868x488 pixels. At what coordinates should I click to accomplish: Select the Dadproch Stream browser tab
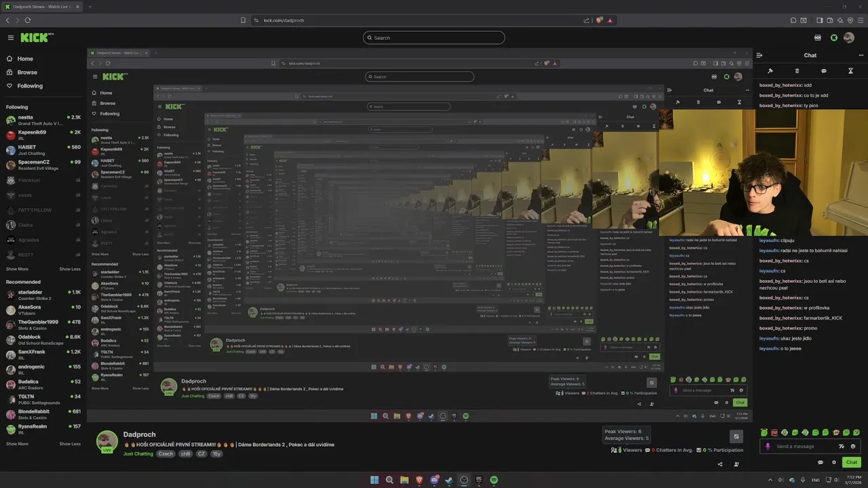(41, 7)
